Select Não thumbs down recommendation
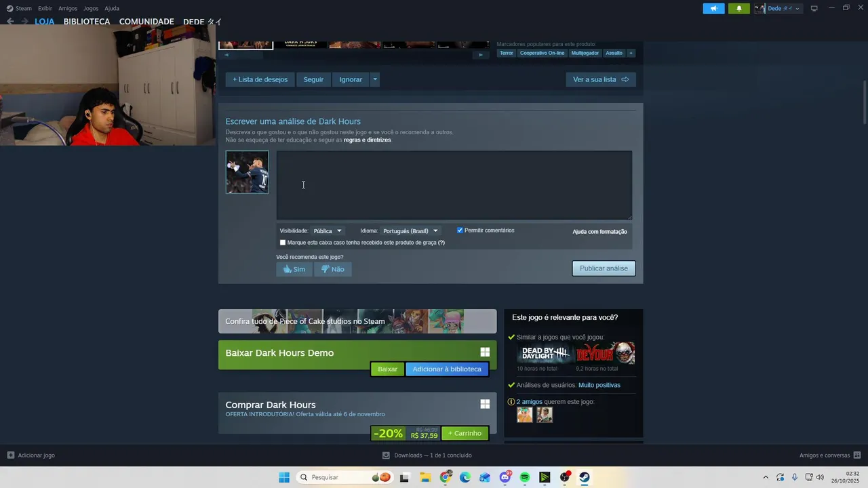The height and width of the screenshot is (488, 868). point(332,269)
